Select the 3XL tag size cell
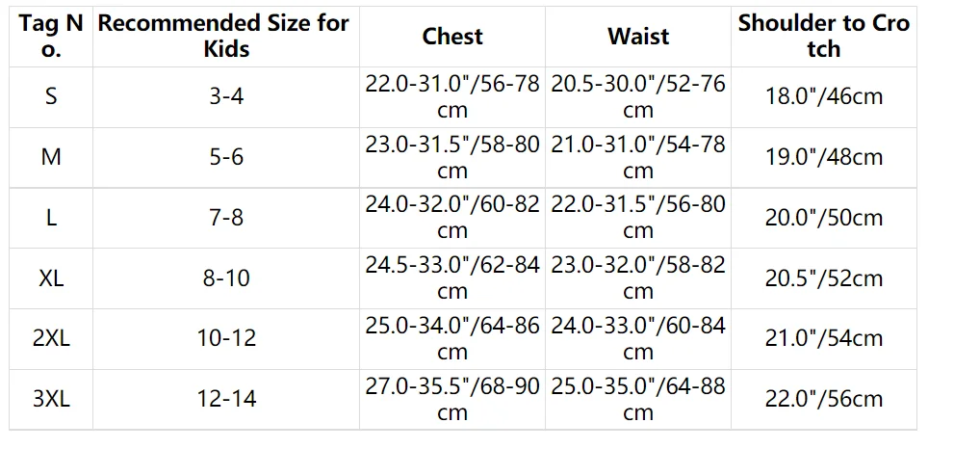Viewport: 980px width, 449px height. point(51,399)
